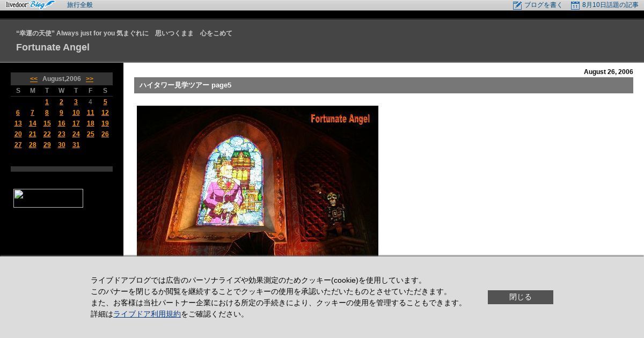Select calendar date 20
This screenshot has height=338, width=644.
coord(18,134)
